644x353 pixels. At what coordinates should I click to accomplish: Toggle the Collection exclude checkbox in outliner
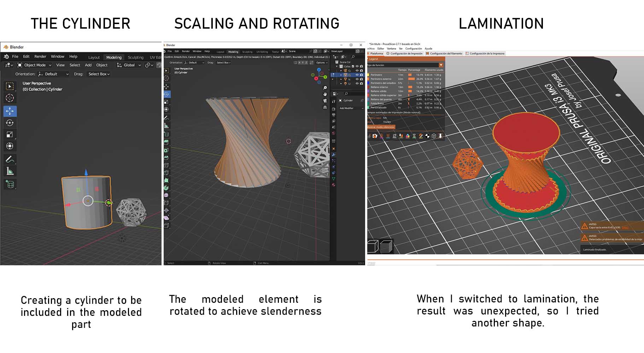pyautogui.click(x=353, y=66)
